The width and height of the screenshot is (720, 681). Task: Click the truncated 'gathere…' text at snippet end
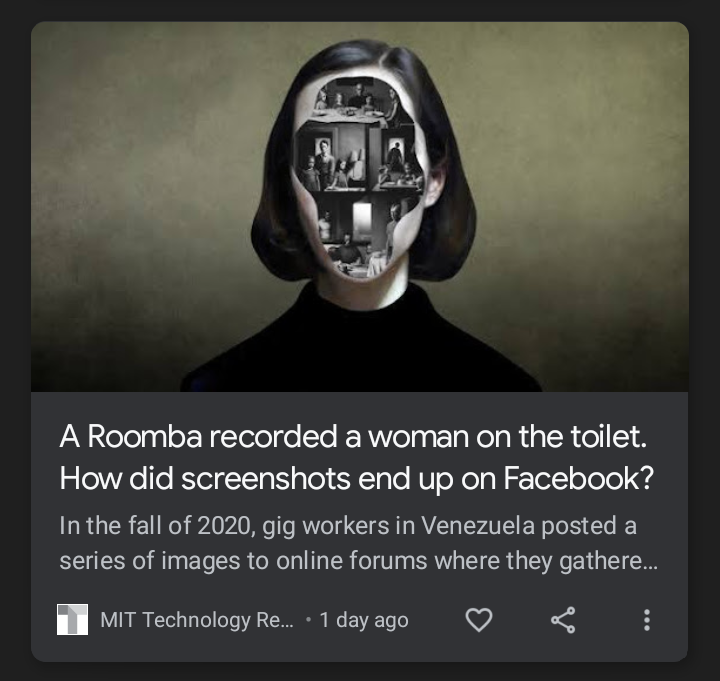coord(608,561)
